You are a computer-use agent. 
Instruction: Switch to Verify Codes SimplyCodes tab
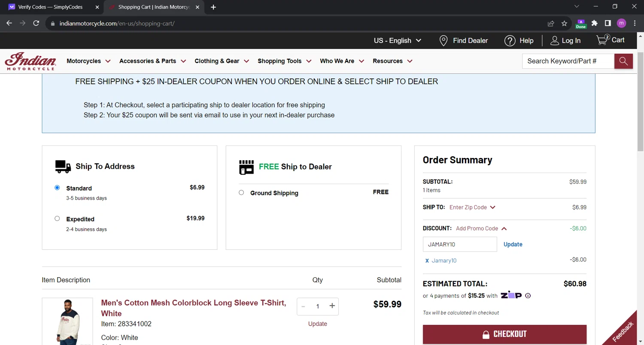(x=51, y=7)
